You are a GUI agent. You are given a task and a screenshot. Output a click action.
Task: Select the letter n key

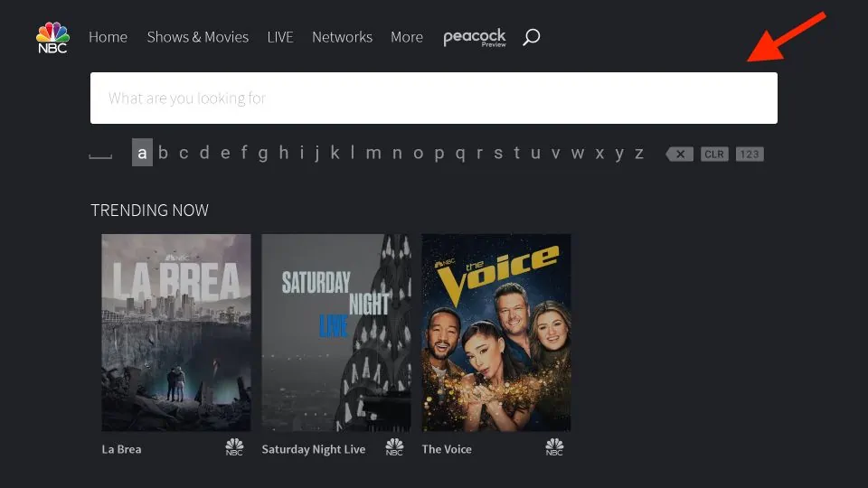point(397,154)
